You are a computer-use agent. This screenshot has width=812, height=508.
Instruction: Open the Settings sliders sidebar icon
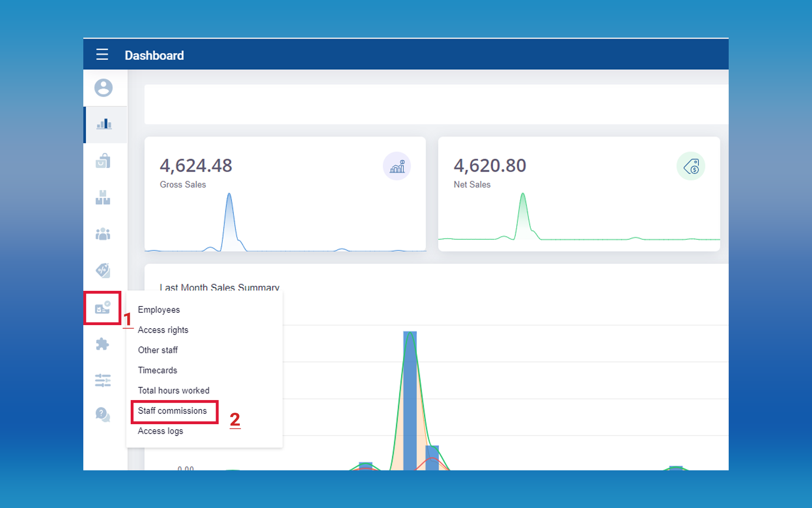click(x=103, y=380)
